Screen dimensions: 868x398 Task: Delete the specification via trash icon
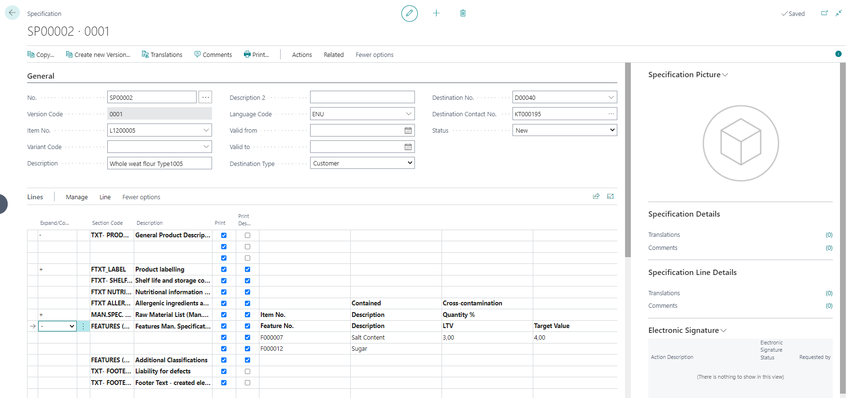(x=463, y=13)
